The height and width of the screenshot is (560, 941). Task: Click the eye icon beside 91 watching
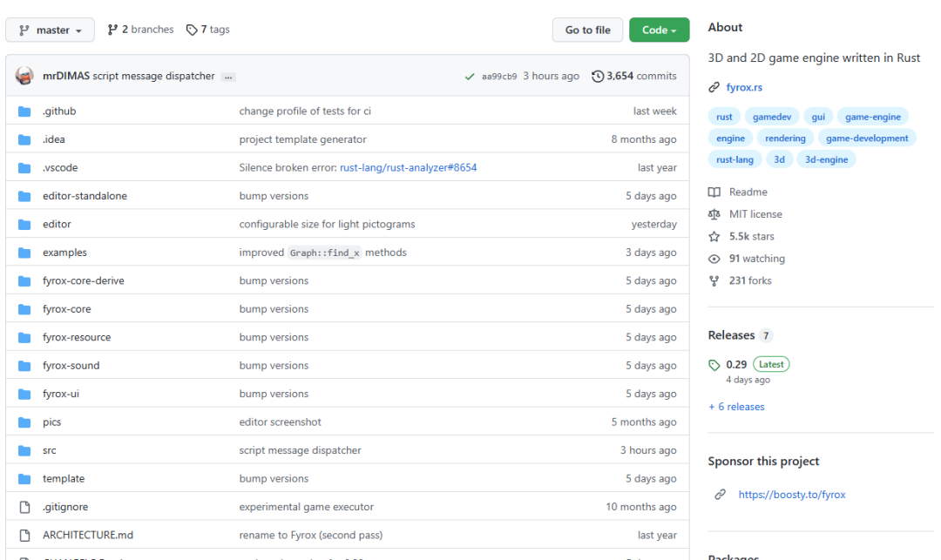tap(715, 258)
